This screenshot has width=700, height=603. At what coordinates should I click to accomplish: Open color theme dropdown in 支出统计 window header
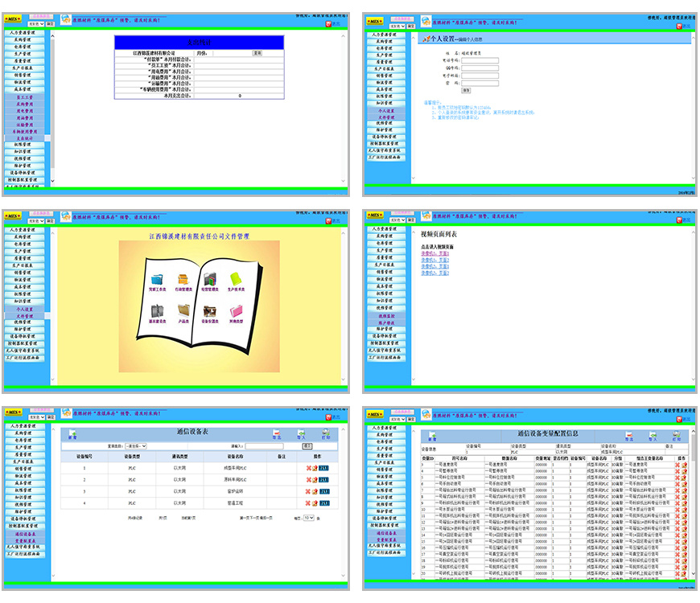[x=36, y=24]
